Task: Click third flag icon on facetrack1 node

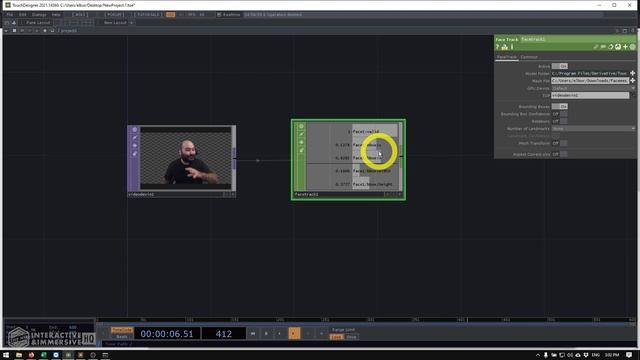Action: point(301,142)
